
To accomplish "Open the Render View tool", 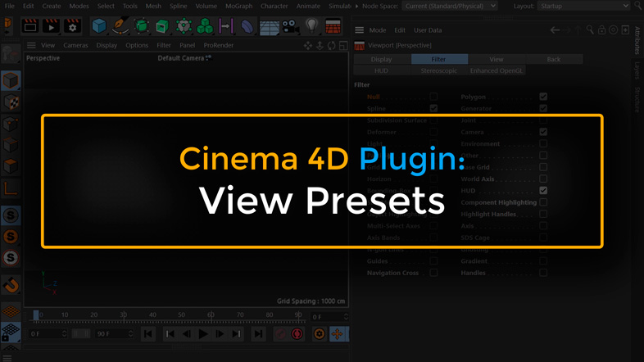I will tap(30, 27).
